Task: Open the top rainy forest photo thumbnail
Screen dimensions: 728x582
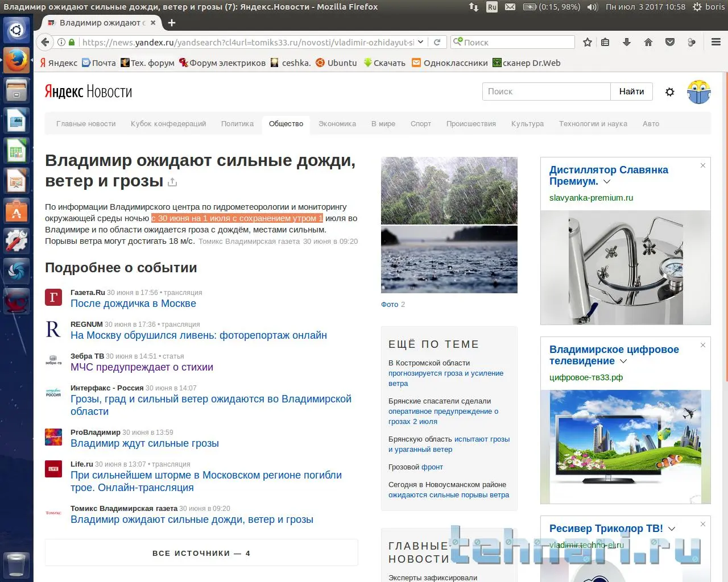Action: click(x=449, y=190)
